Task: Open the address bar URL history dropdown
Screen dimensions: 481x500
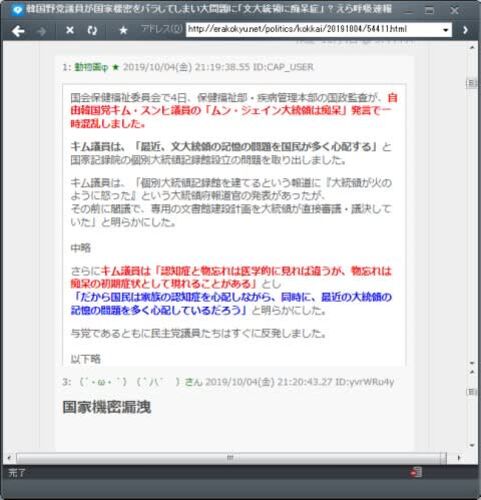Action: click(x=446, y=30)
